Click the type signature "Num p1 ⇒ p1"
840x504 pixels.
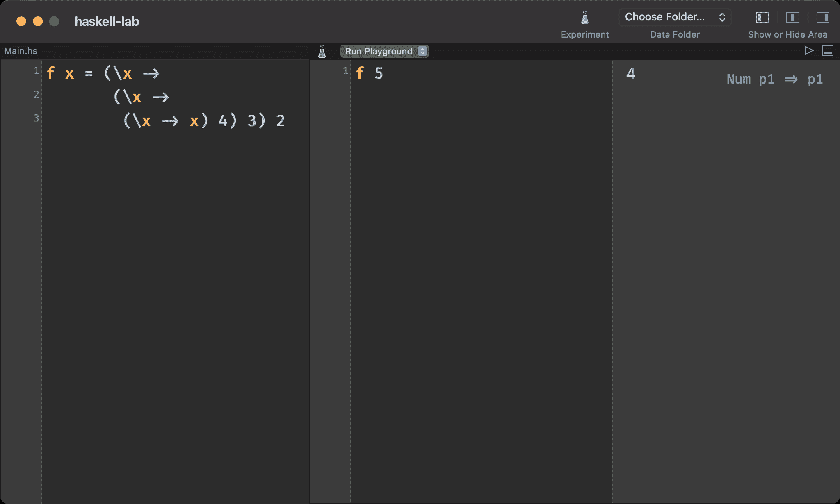(x=775, y=79)
